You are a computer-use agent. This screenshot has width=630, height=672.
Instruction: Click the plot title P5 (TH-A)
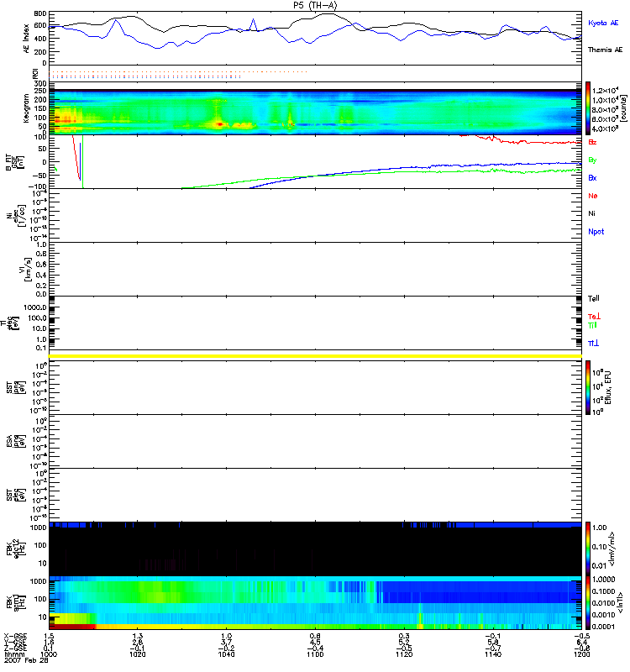point(315,6)
